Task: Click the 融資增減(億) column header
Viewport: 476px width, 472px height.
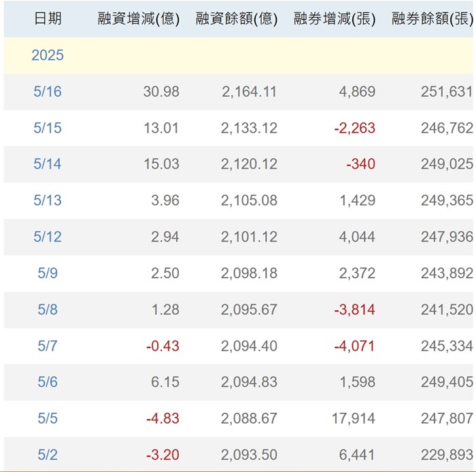Action: tap(139, 19)
